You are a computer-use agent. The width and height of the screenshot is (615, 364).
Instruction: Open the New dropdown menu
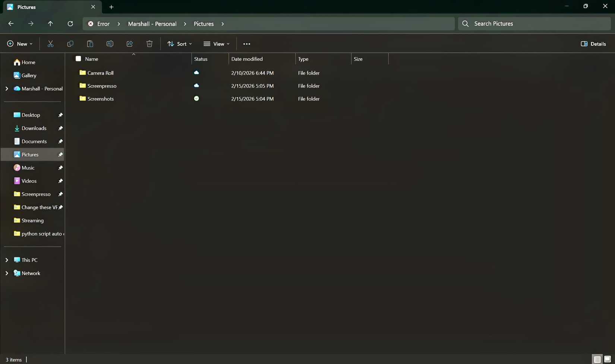pyautogui.click(x=20, y=44)
